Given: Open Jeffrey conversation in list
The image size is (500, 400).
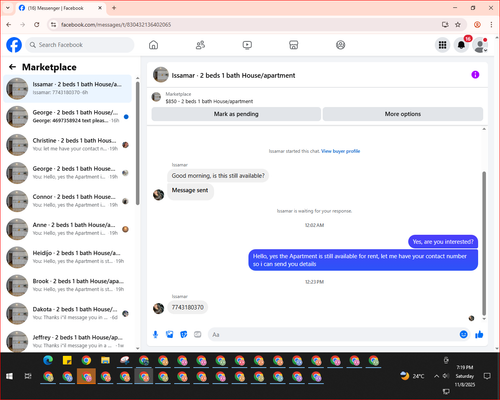Looking at the screenshot, I should coord(68,341).
